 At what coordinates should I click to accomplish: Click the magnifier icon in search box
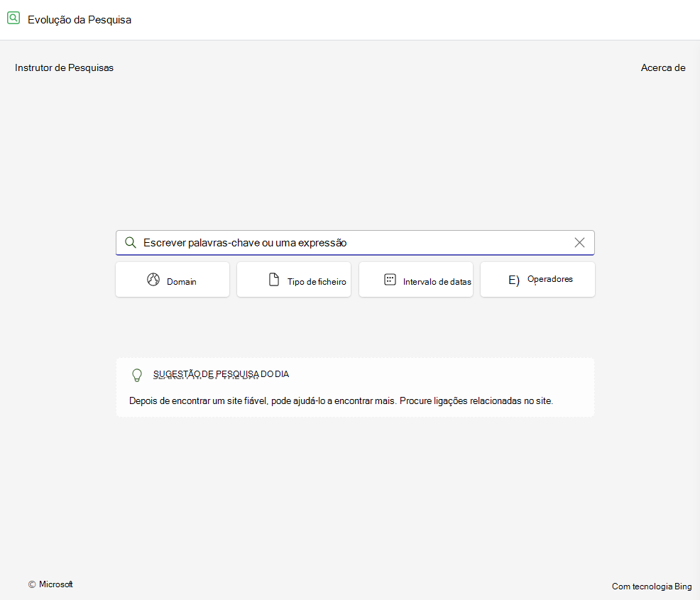(x=131, y=242)
